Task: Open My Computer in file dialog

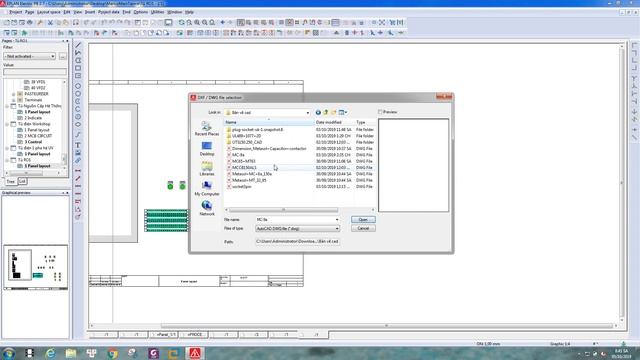Action: click(207, 189)
